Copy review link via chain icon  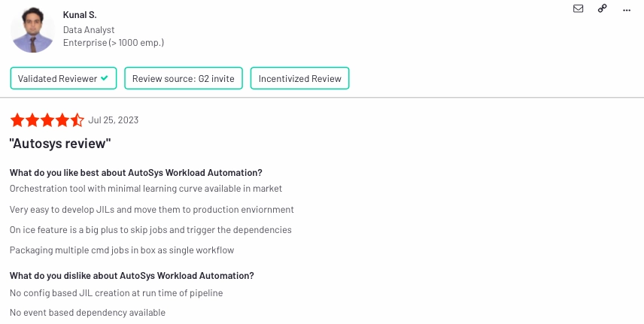[x=602, y=8]
